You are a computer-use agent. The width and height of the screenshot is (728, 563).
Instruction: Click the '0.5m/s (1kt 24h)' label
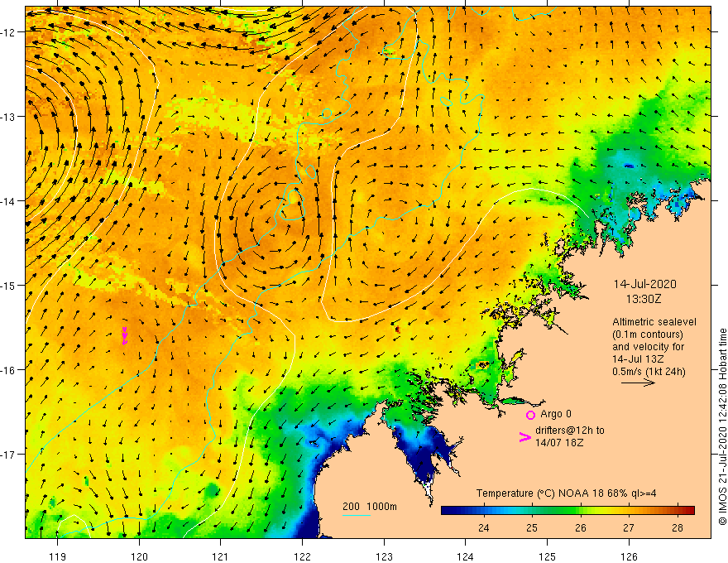pyautogui.click(x=649, y=372)
